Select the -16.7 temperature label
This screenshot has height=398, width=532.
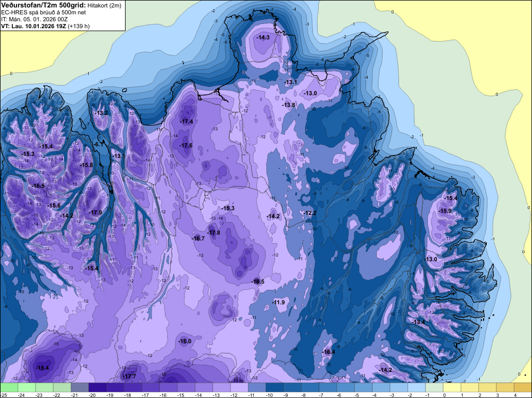tap(198, 238)
